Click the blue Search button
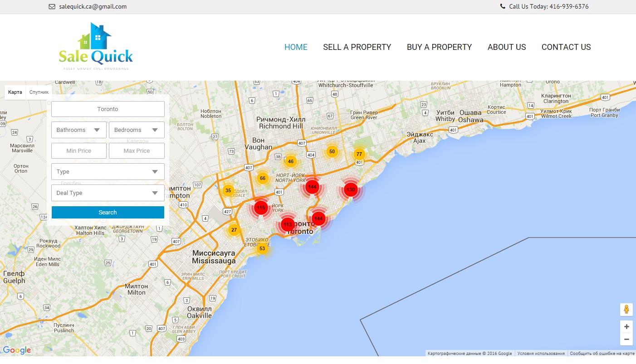Screen dimensions: 636x364 pyautogui.click(x=108, y=213)
